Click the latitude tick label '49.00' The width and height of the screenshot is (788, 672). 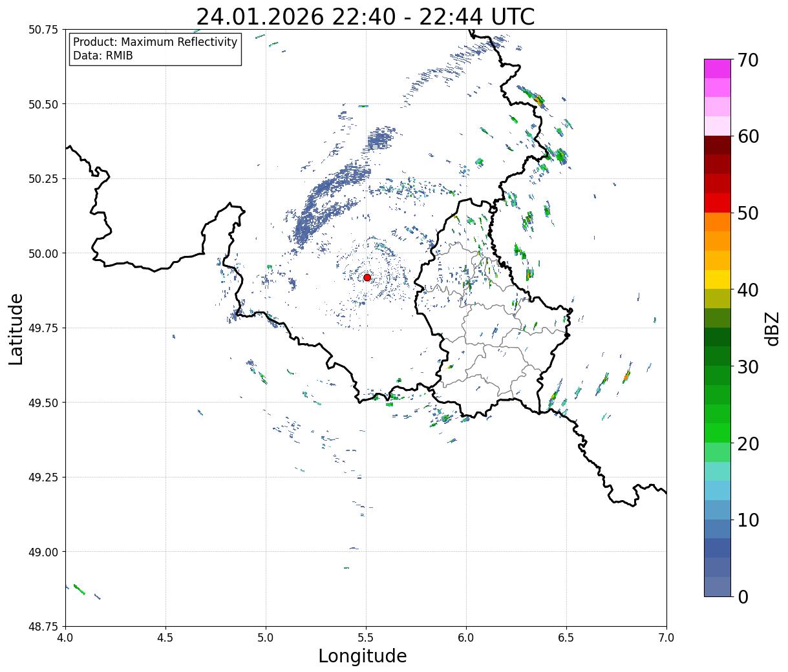(x=43, y=552)
